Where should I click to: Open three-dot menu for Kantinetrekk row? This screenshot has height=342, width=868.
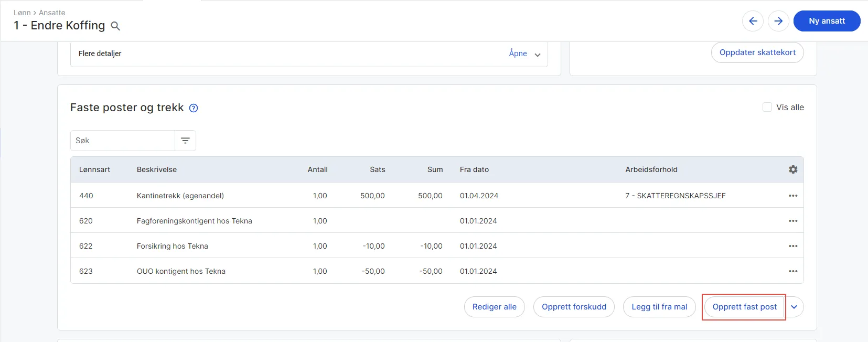[793, 196]
